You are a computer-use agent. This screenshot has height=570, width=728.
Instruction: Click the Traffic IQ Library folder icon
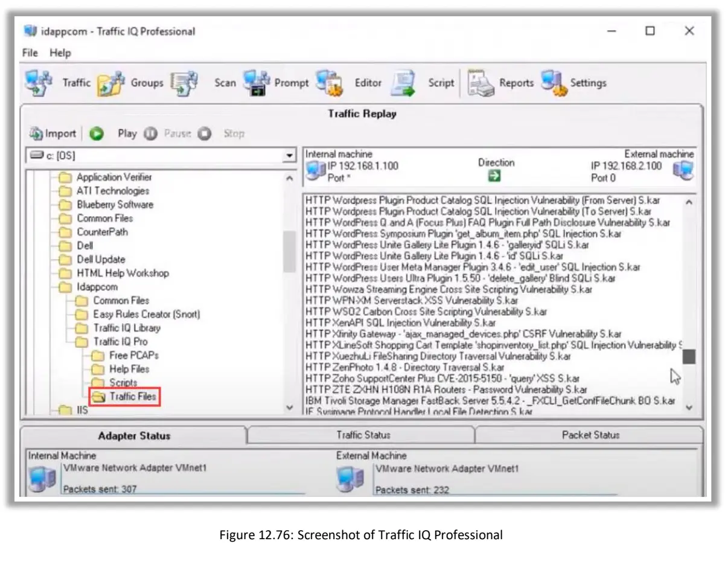coord(81,328)
